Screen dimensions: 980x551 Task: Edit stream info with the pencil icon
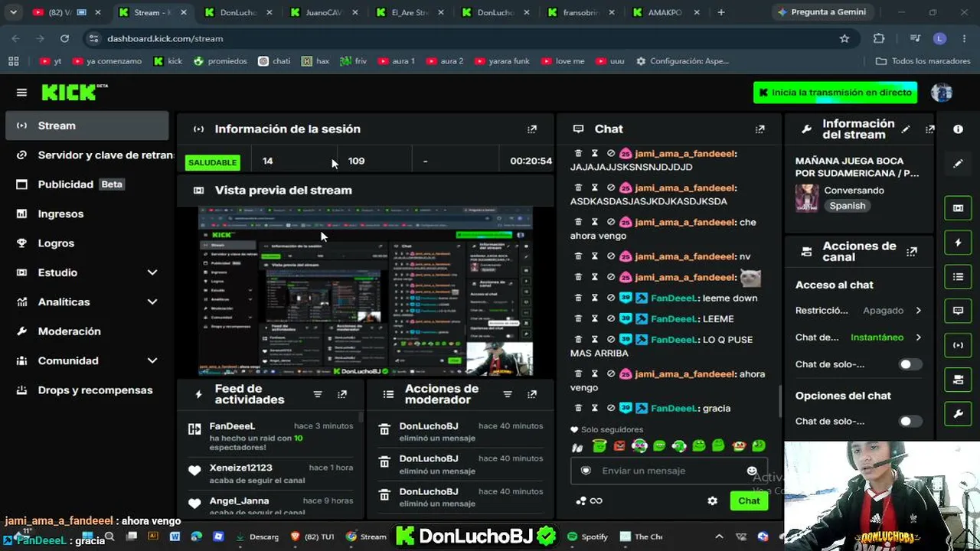click(906, 129)
